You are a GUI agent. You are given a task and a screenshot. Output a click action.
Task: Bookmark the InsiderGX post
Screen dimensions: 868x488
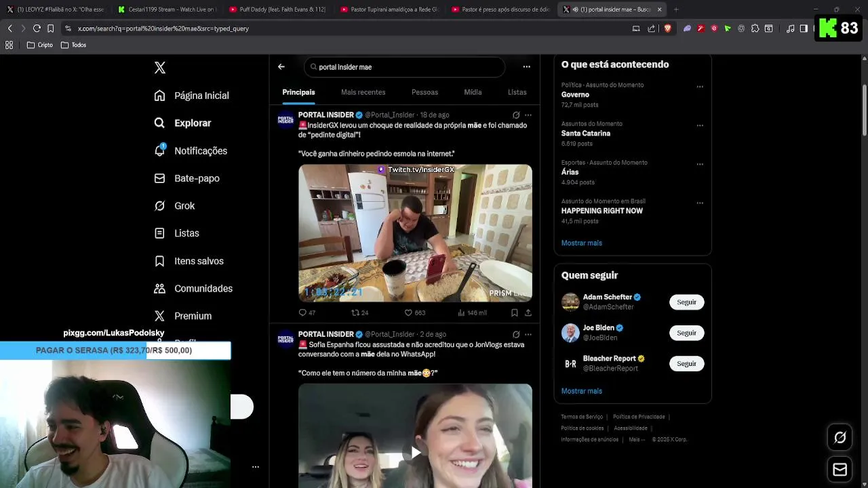[x=515, y=312]
